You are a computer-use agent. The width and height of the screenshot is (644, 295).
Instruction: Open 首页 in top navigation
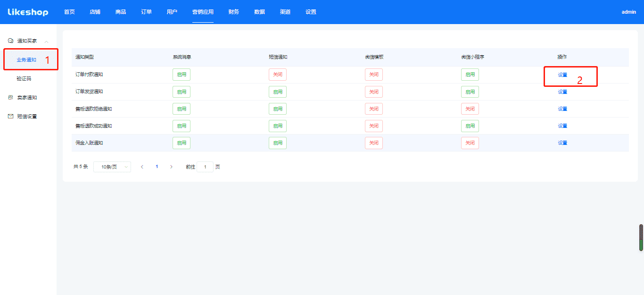pos(69,12)
